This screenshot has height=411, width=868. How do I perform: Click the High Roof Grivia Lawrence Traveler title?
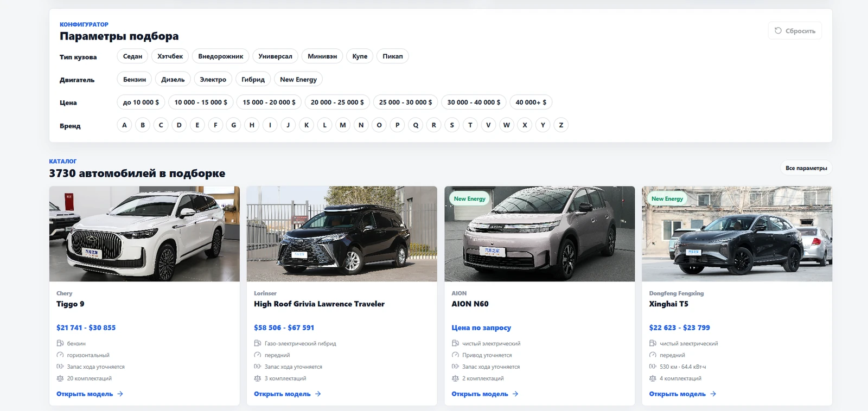[319, 304]
